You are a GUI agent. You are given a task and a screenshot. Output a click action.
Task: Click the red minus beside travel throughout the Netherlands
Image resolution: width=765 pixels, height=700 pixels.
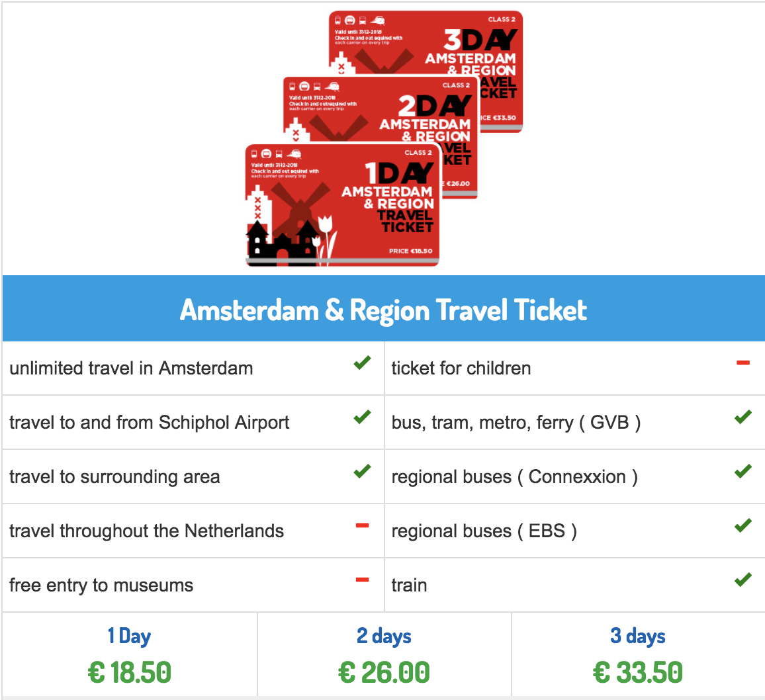tap(362, 525)
